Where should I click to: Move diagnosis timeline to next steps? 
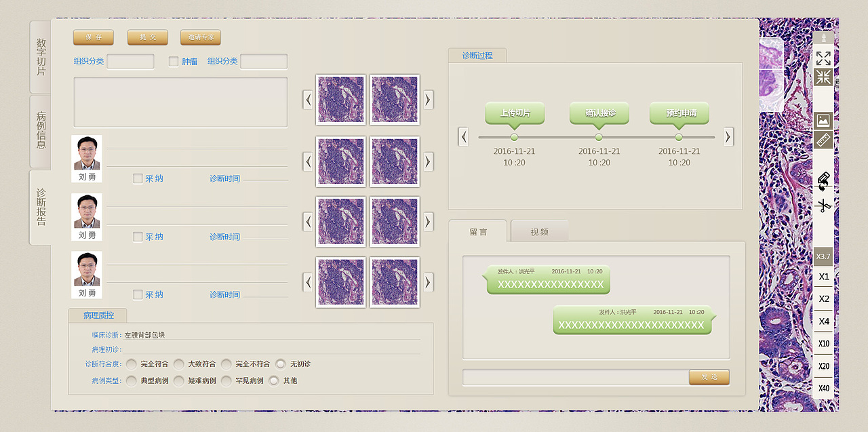point(728,137)
